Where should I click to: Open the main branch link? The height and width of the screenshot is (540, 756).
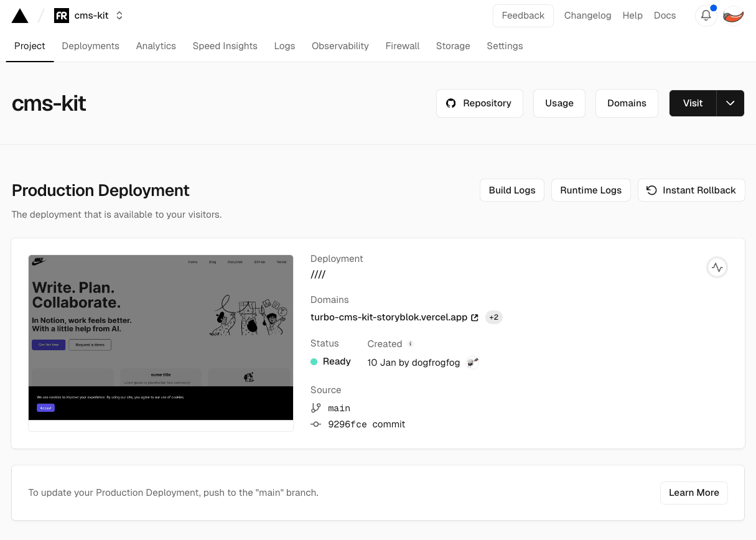(x=338, y=408)
